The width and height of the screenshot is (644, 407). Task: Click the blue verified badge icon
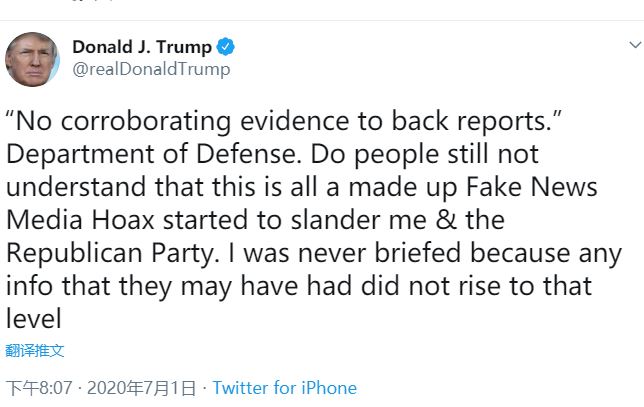point(227,47)
